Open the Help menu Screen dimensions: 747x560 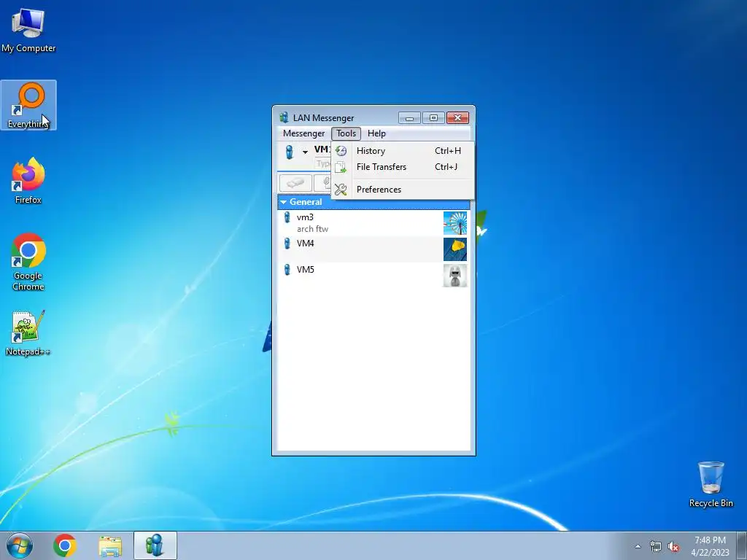[376, 133]
